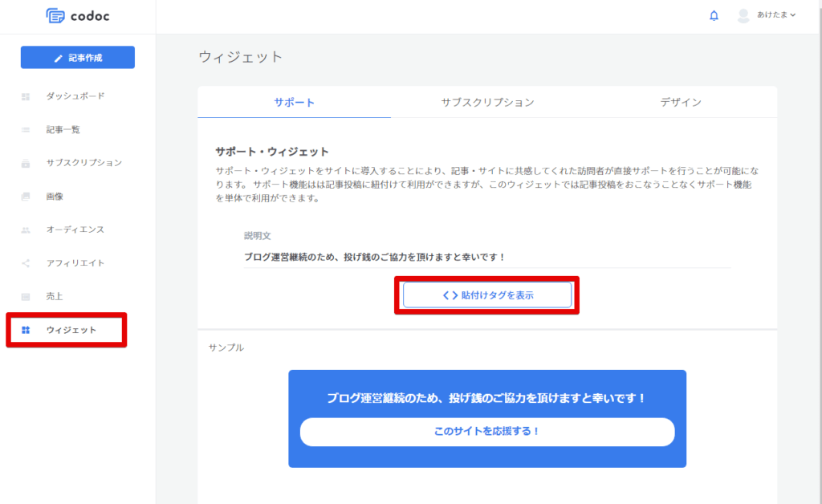Select the サポート tab

tap(294, 102)
